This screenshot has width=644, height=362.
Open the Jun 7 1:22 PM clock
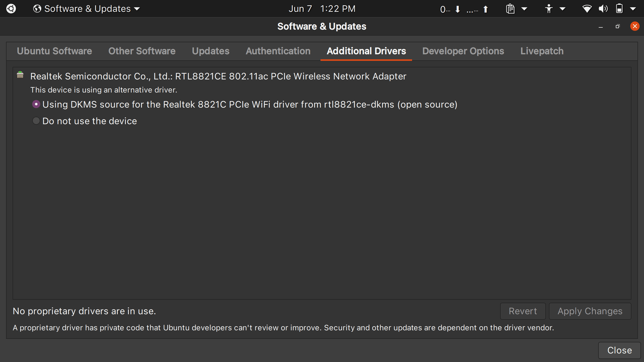point(322,9)
